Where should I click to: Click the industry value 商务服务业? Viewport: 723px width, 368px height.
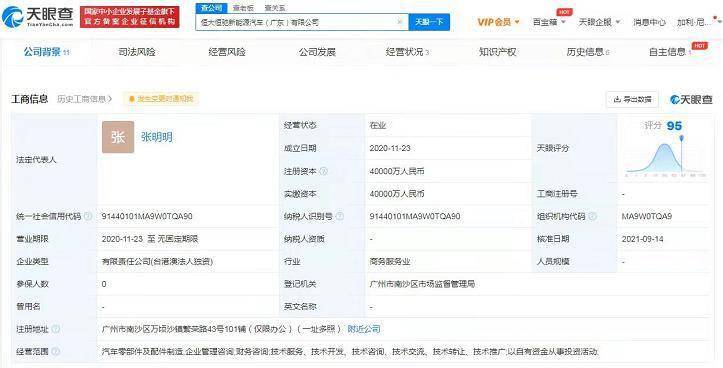pos(390,261)
